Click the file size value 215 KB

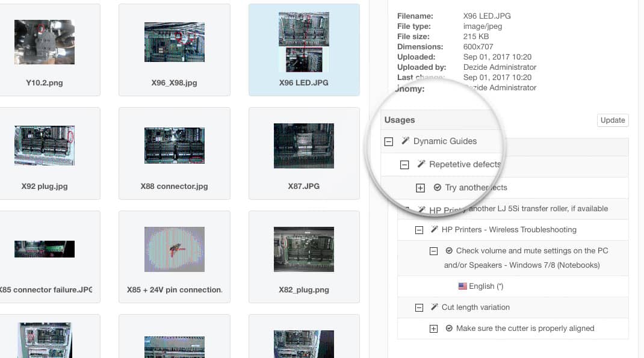476,37
